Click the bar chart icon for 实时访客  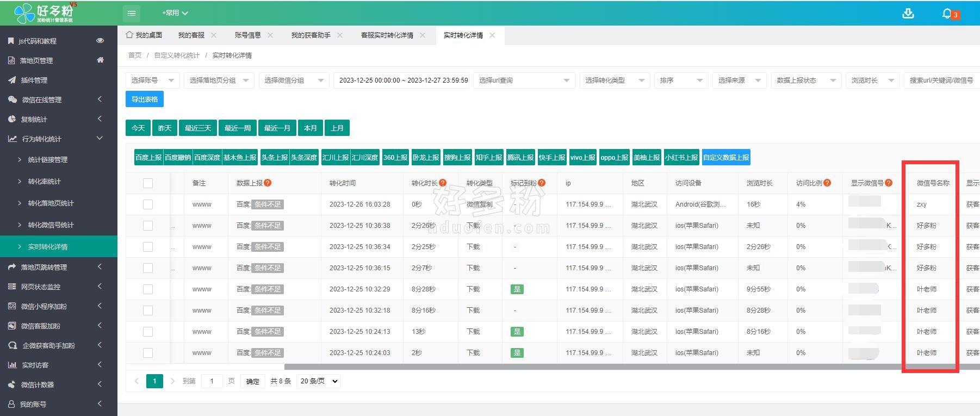point(13,365)
